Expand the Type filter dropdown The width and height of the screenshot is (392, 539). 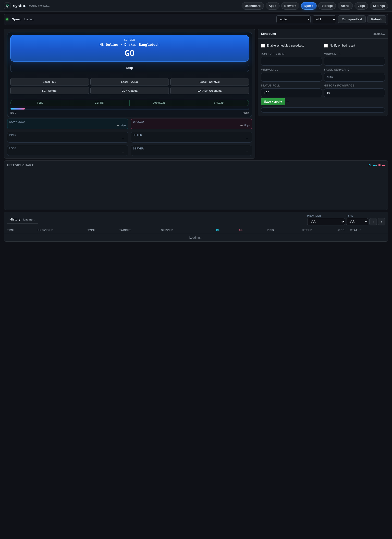point(357,222)
